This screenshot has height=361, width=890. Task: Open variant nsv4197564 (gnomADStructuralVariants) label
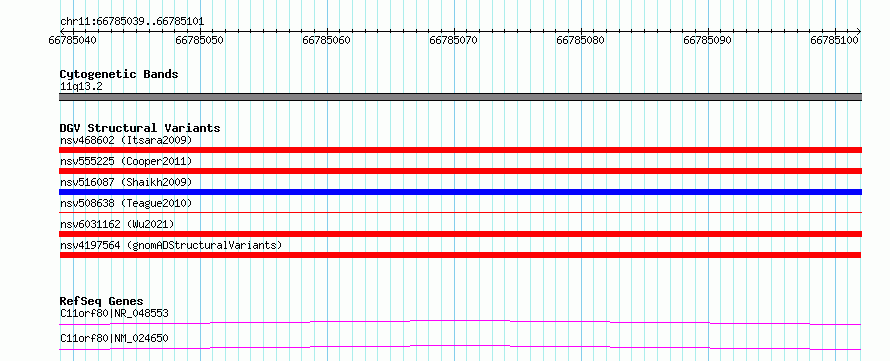[x=171, y=245]
